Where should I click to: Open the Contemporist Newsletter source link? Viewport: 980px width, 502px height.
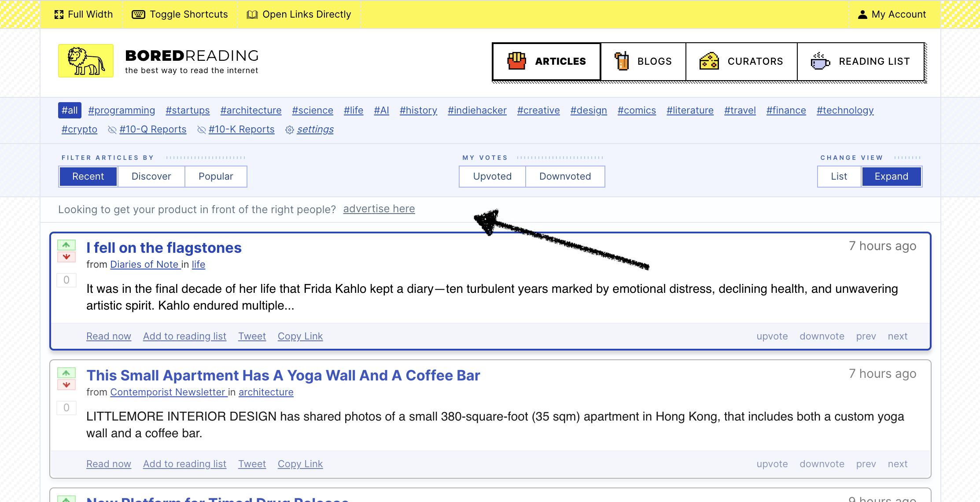coord(168,392)
